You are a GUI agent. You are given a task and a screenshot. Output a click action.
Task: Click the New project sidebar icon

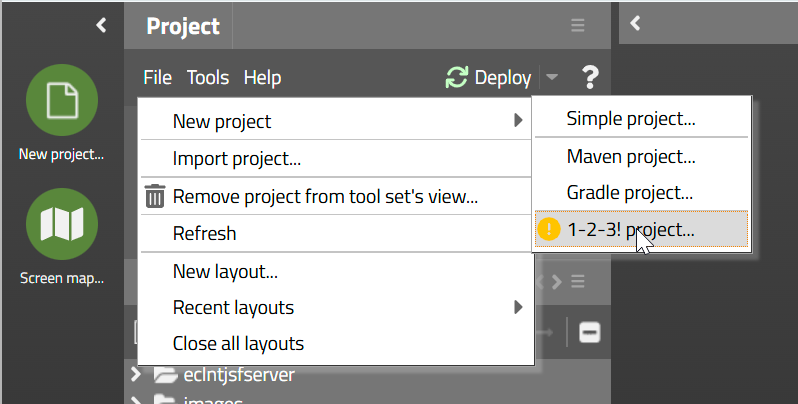pos(61,101)
